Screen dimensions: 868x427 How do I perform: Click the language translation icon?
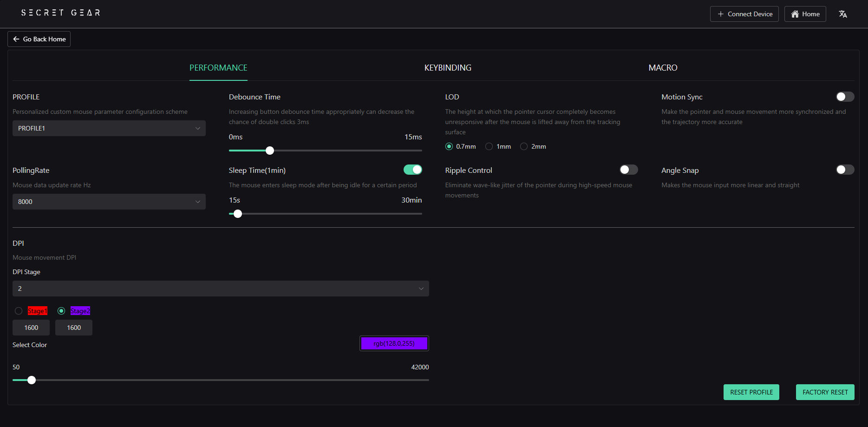842,14
